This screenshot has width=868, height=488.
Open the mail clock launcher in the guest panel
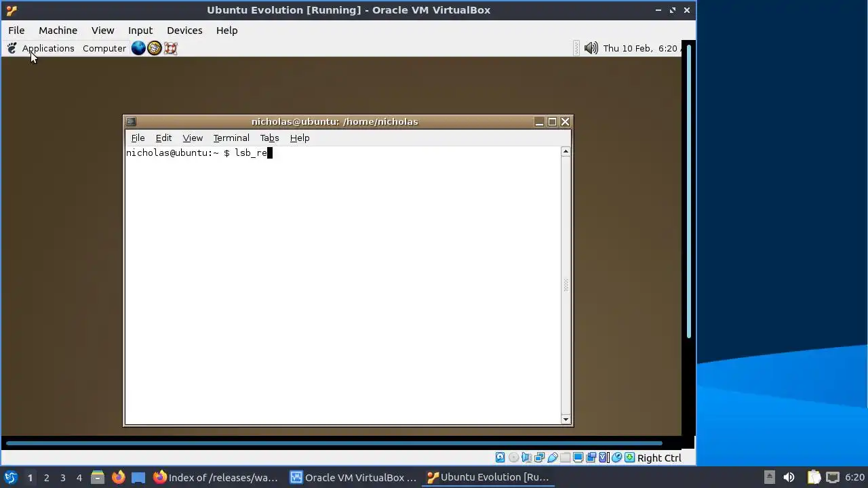(155, 48)
